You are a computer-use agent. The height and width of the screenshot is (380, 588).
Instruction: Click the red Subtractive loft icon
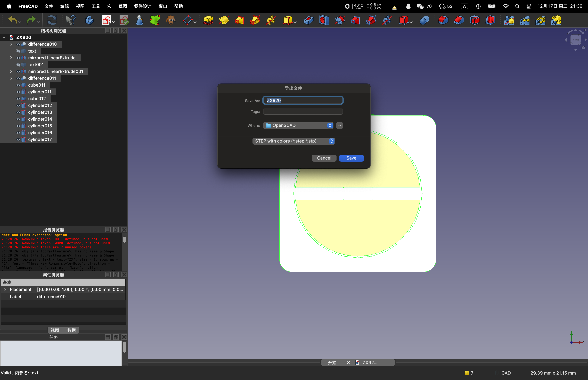pos(356,20)
